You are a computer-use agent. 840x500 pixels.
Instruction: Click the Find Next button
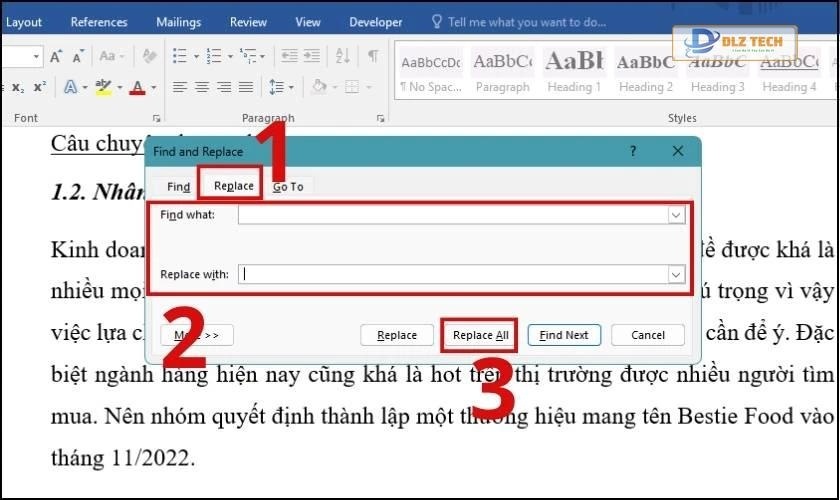coord(564,335)
